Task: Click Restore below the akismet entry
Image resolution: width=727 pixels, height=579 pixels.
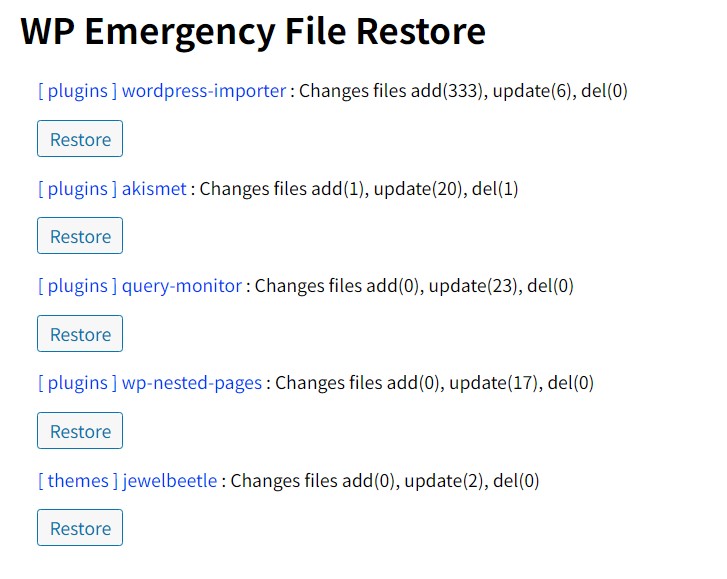Action: (80, 236)
